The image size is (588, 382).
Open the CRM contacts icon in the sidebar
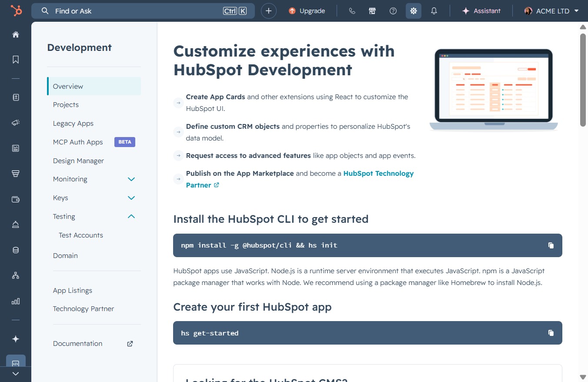click(16, 97)
